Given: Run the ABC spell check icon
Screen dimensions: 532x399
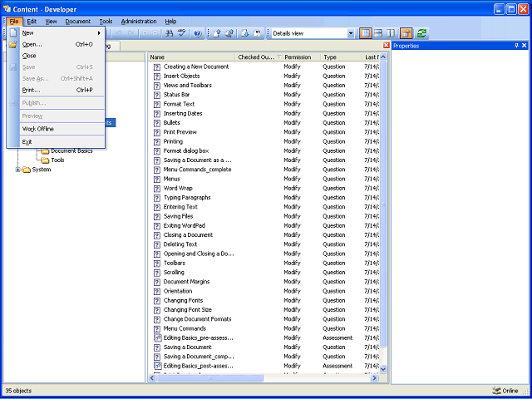Looking at the screenshot, I should click(x=182, y=33).
